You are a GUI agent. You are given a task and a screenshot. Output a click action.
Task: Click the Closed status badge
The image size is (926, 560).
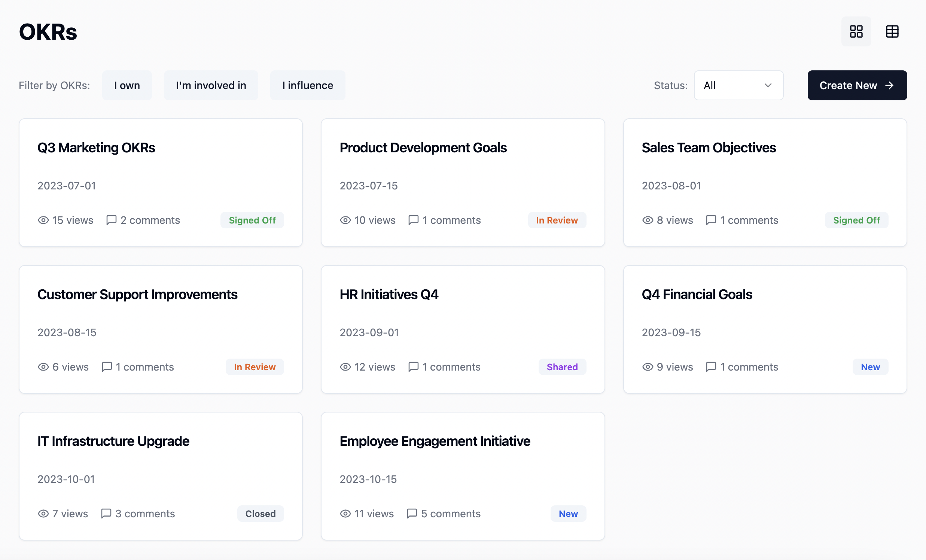260,514
